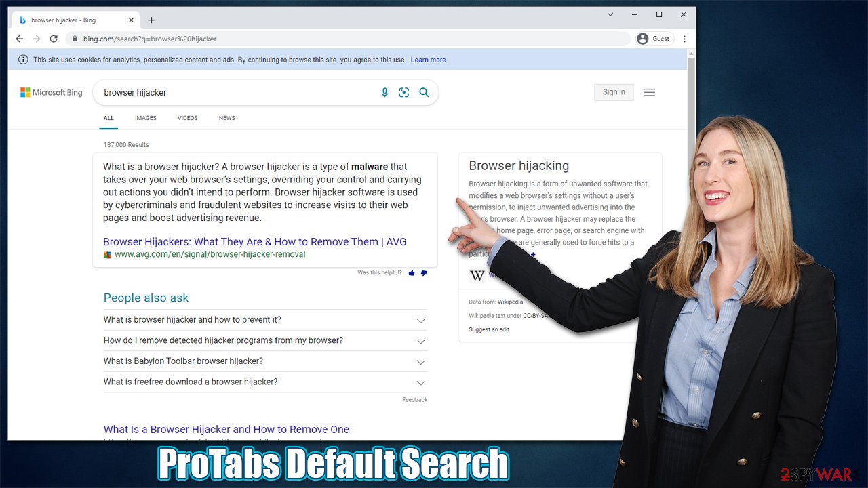
Task: Expand 'What is browser hijacker and how to prevent it?'
Action: (x=265, y=320)
